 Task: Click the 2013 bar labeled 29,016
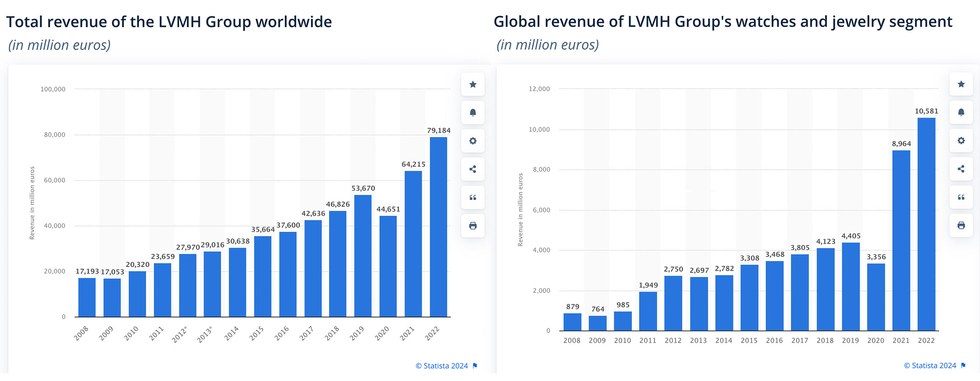[212, 284]
